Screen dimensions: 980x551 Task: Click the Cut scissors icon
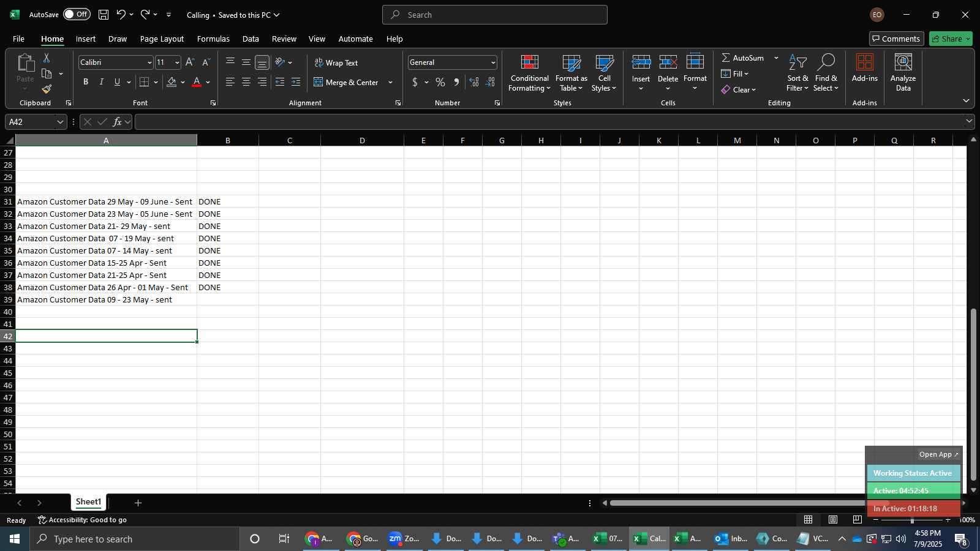click(x=47, y=58)
